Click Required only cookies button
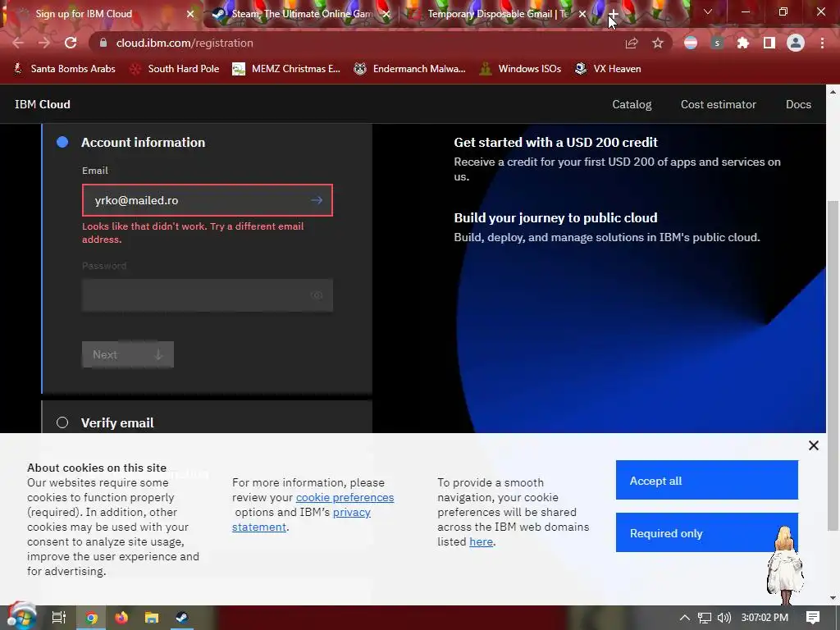This screenshot has width=840, height=630. [x=706, y=532]
